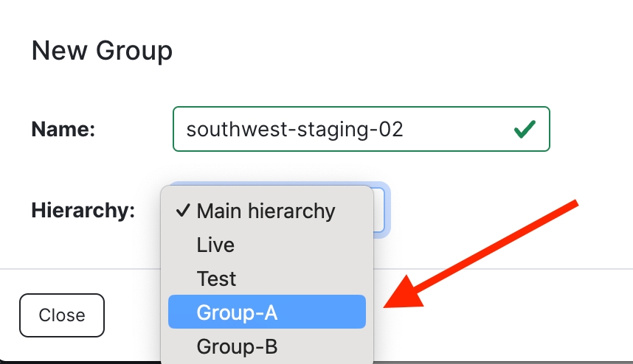Click the southwest-staging-02 text
Viewport: 633px width, 364px height.
pos(294,130)
